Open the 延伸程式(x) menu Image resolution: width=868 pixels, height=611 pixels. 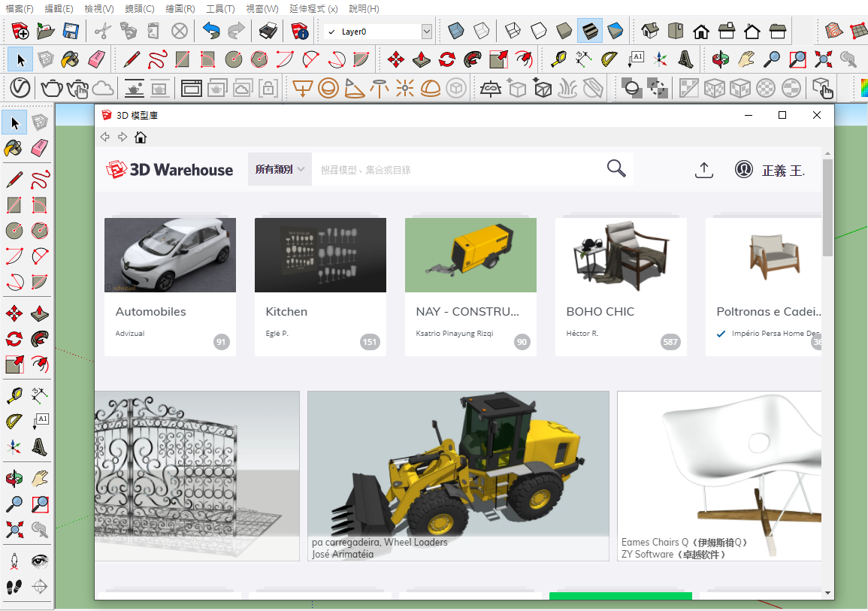tap(313, 9)
